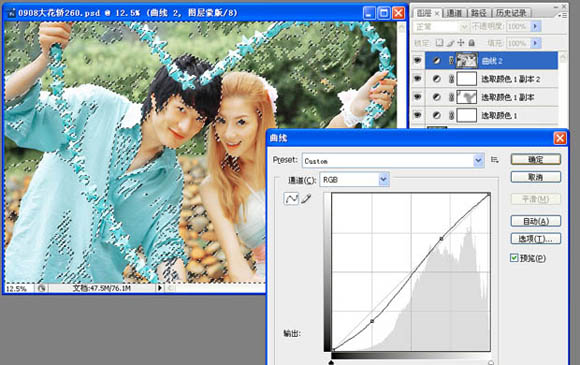Click the fill value field 100%
580x365 pixels.
[517, 43]
